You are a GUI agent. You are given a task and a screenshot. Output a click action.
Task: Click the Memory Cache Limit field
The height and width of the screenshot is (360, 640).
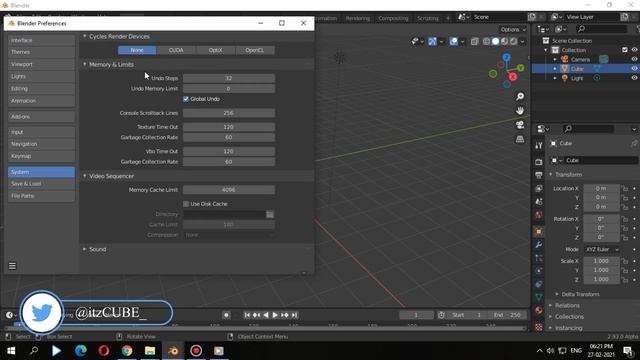229,190
